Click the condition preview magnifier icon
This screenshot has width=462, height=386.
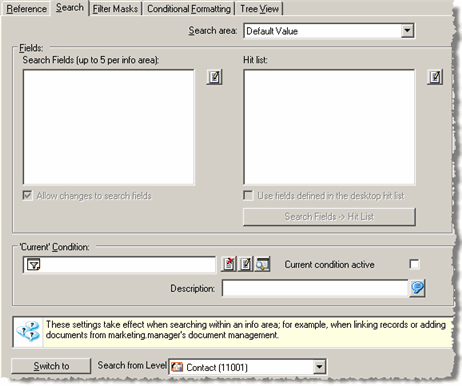[x=262, y=264]
